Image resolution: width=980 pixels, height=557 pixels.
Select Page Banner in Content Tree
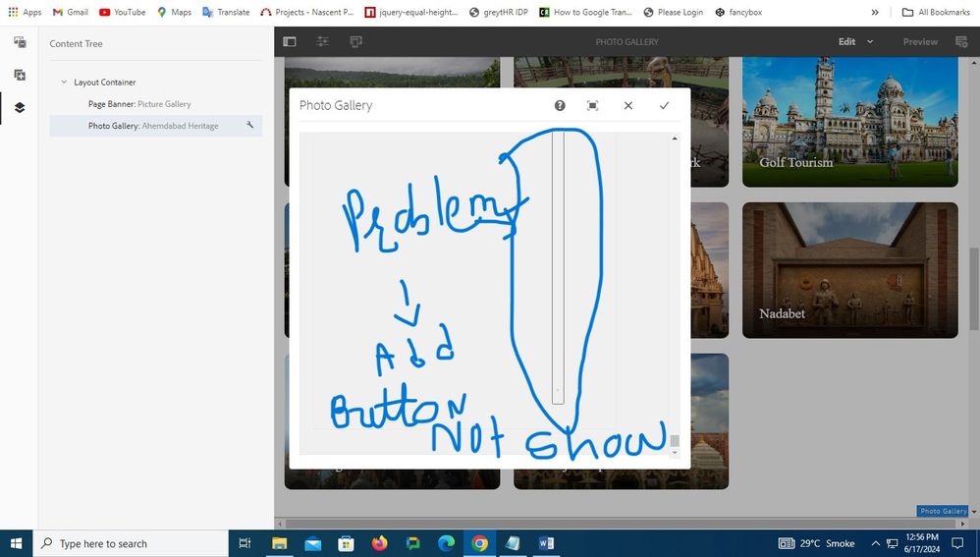pyautogui.click(x=139, y=104)
